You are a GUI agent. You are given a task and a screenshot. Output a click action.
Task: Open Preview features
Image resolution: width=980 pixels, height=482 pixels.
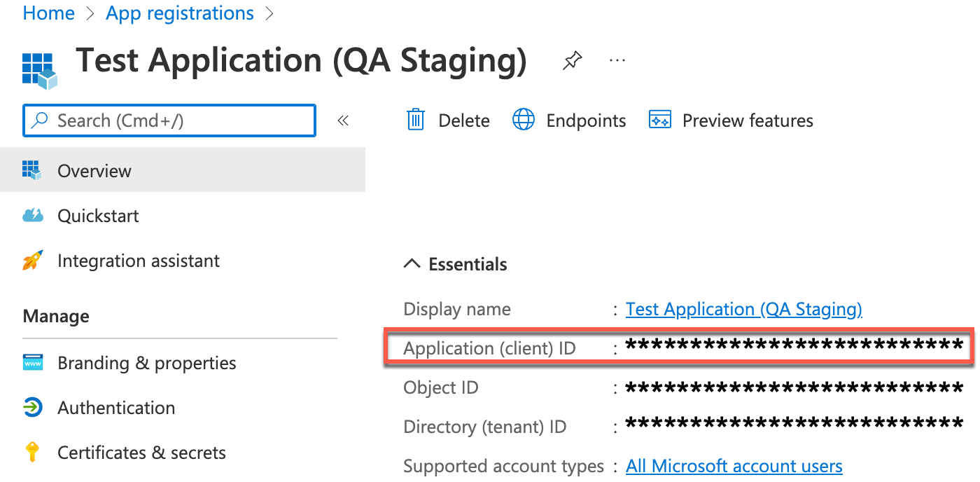pos(748,121)
